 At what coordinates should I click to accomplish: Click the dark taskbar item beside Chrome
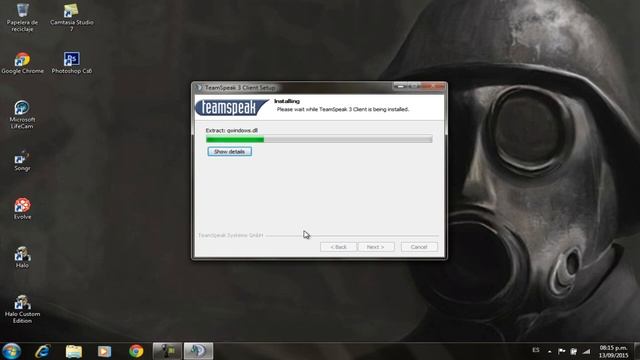coord(167,351)
